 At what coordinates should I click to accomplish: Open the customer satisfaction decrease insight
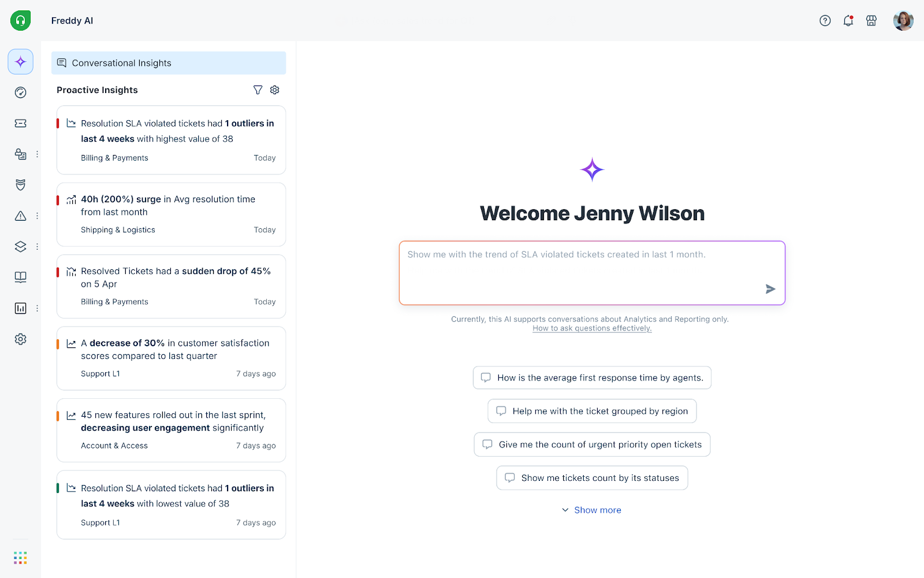pos(171,358)
